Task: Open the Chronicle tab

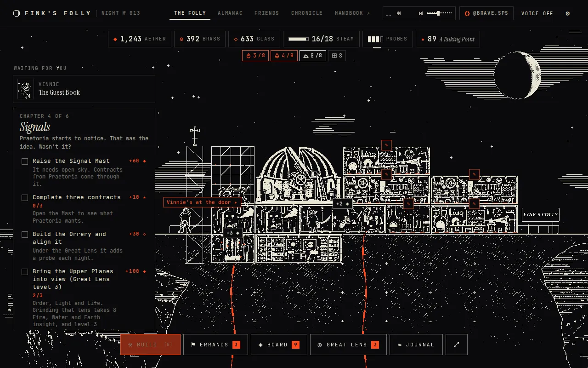Action: pyautogui.click(x=307, y=13)
